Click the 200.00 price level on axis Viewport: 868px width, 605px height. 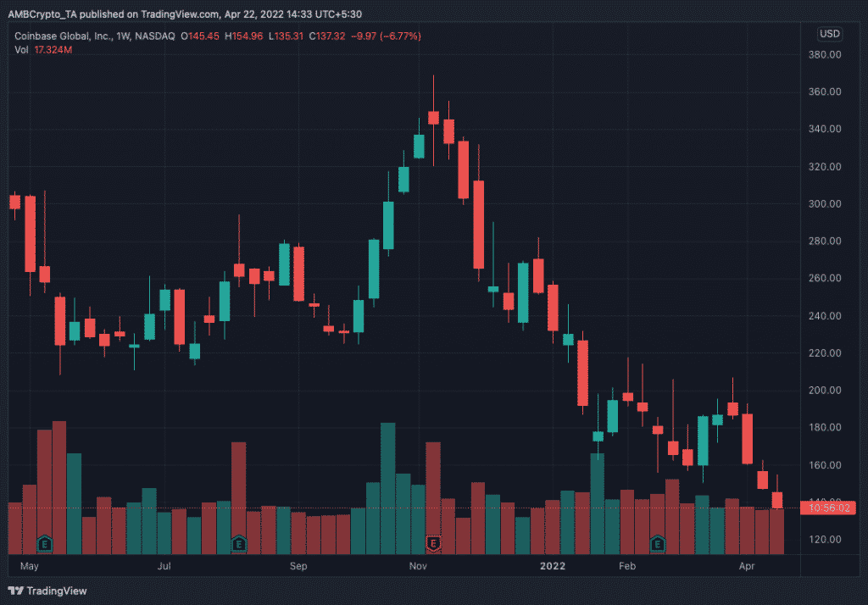click(825, 391)
